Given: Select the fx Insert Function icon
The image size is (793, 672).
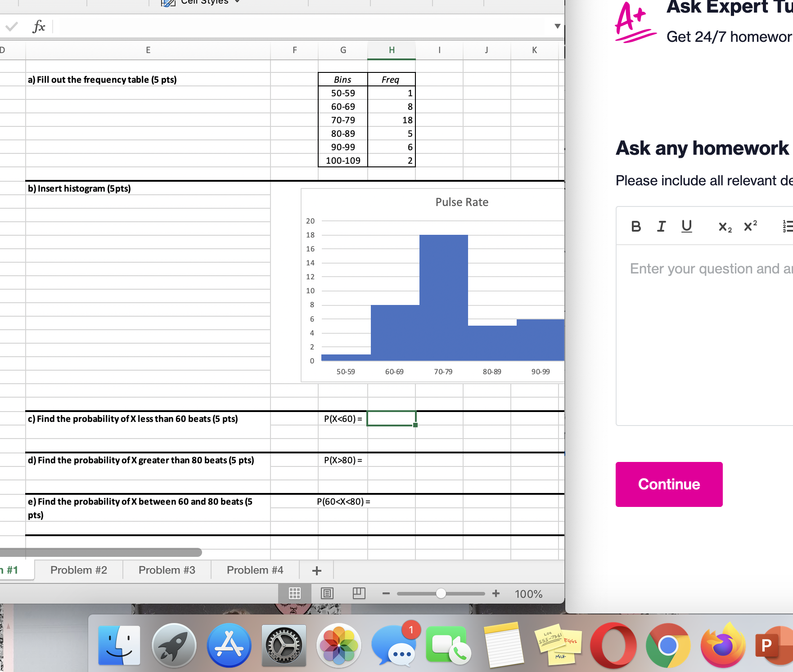Looking at the screenshot, I should [x=39, y=26].
